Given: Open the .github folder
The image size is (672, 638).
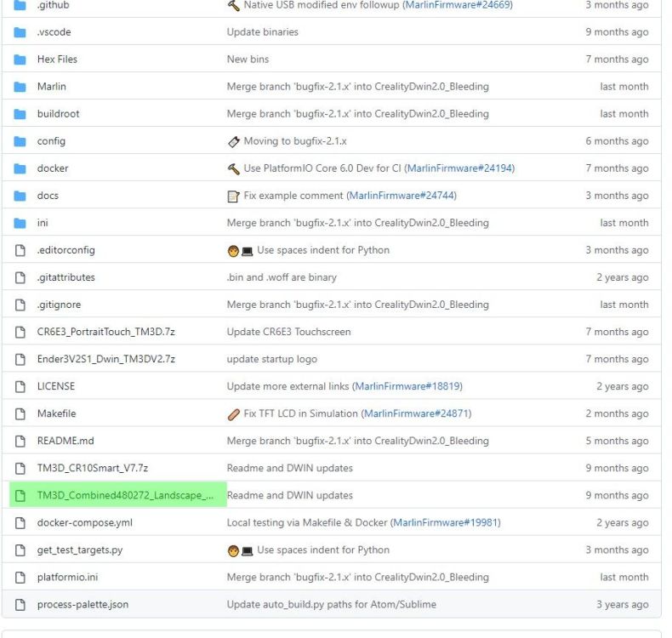Looking at the screenshot, I should (53, 5).
